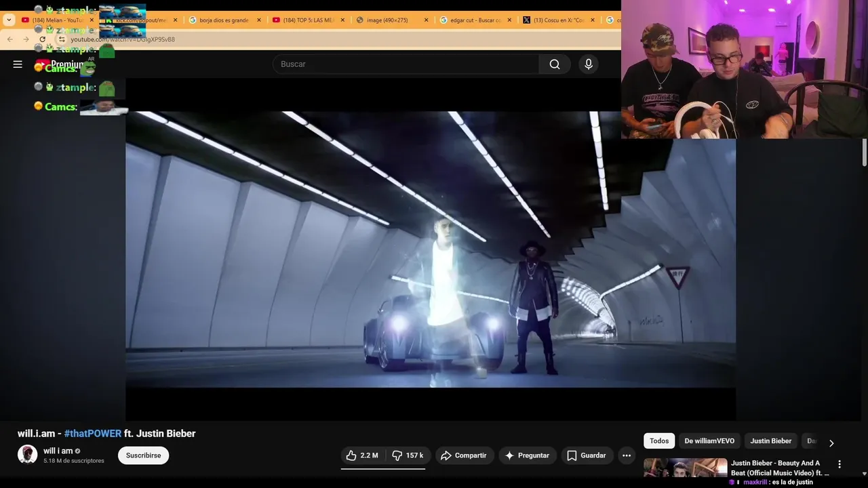868x488 pixels.
Task: Switch to edgar cut Buscar tab
Action: (475, 20)
